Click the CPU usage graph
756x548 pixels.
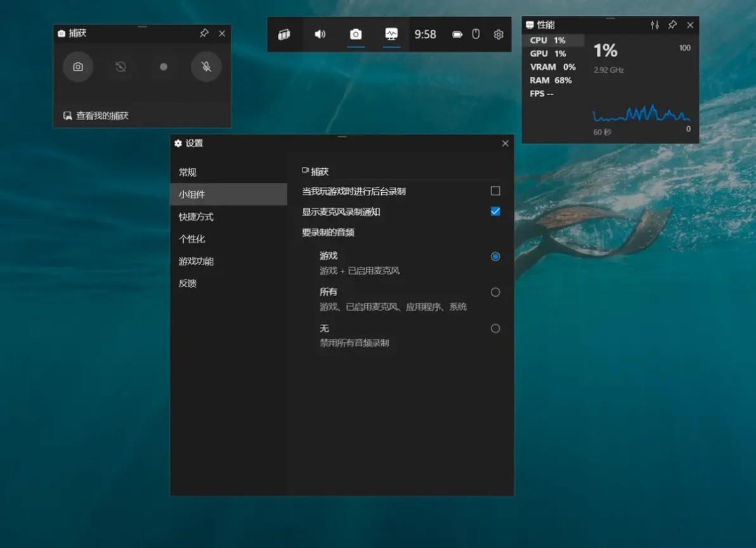[x=641, y=114]
